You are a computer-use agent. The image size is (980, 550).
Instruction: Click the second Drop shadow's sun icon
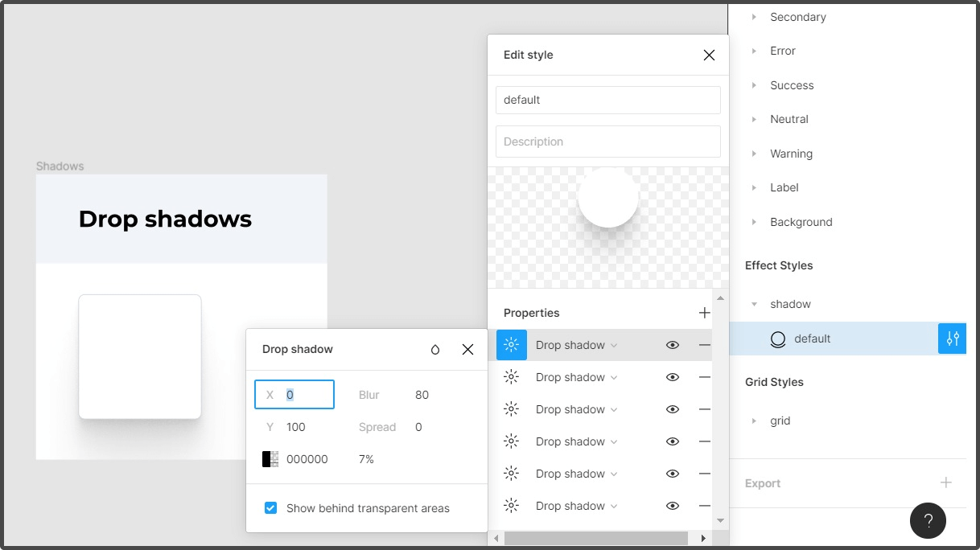511,377
